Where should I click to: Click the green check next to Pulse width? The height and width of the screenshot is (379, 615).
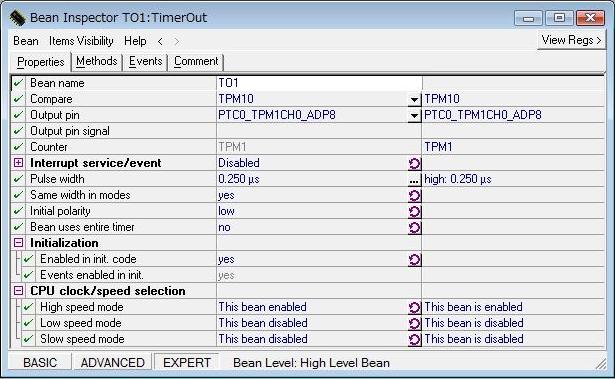18,179
